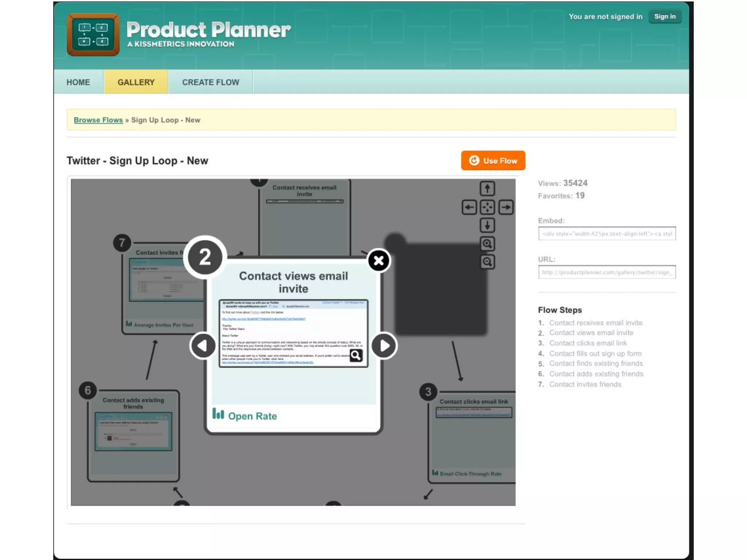This screenshot has height=560, width=747.
Task: Pan the flow canvas right
Action: (506, 207)
